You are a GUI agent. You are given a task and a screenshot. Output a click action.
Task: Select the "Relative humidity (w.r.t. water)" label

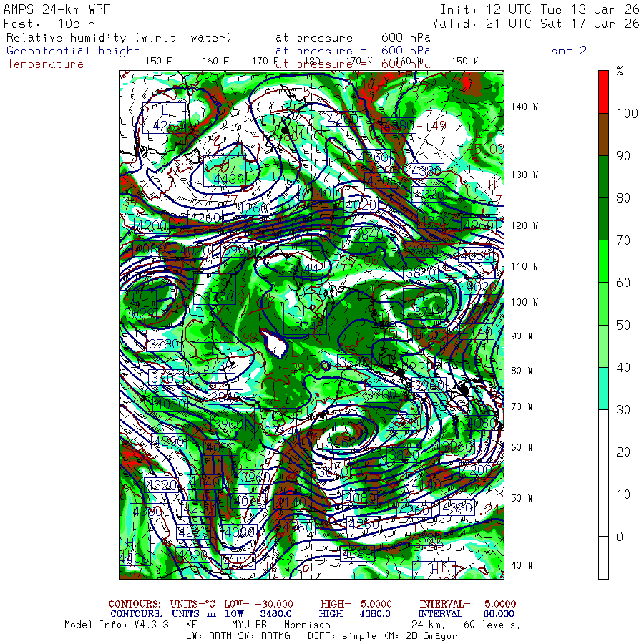pyautogui.click(x=119, y=37)
